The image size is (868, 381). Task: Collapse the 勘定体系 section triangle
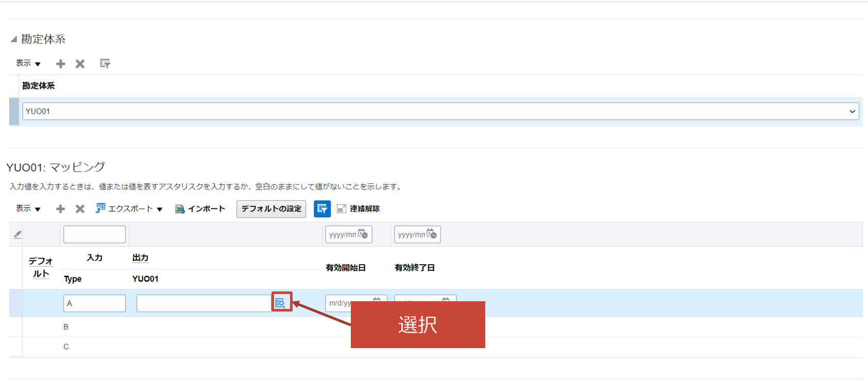coord(14,39)
